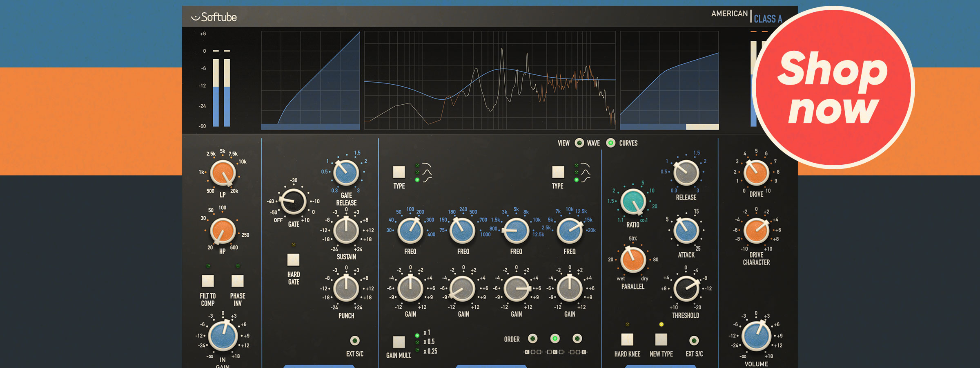Image resolution: width=980 pixels, height=368 pixels.
Task: Adjust the HP filter knob
Action: (223, 231)
